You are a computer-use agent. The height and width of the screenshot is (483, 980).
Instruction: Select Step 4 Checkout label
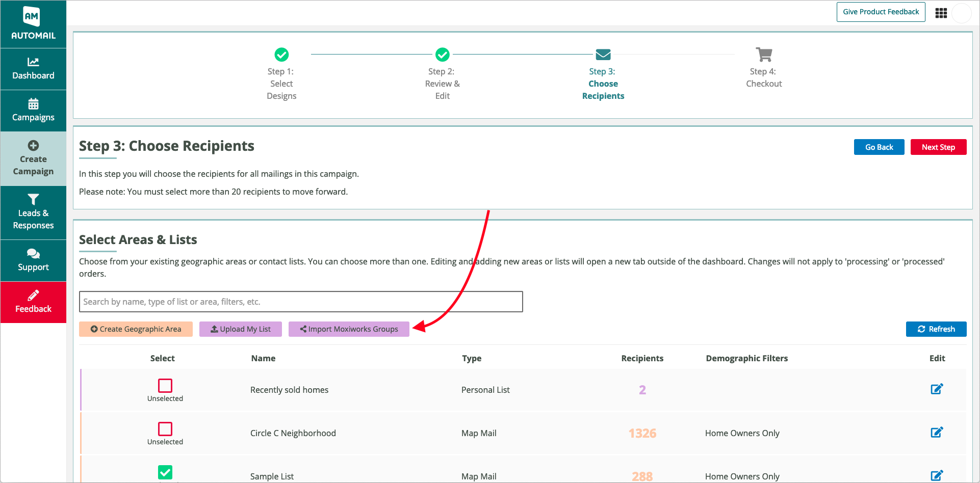(x=764, y=77)
